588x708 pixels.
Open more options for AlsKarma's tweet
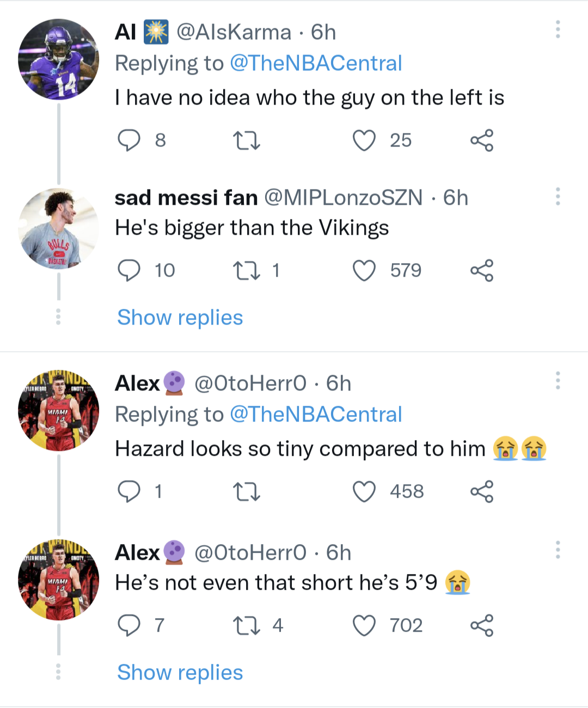(558, 29)
